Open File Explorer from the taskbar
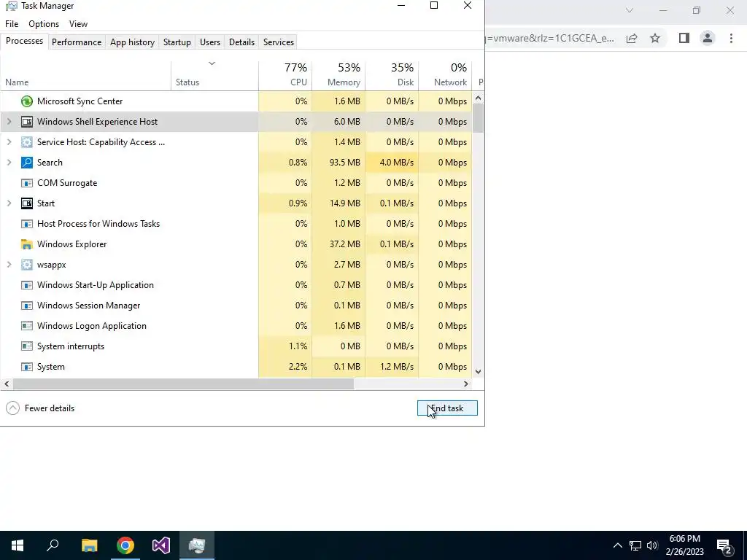This screenshot has height=560, width=747. coord(89,545)
